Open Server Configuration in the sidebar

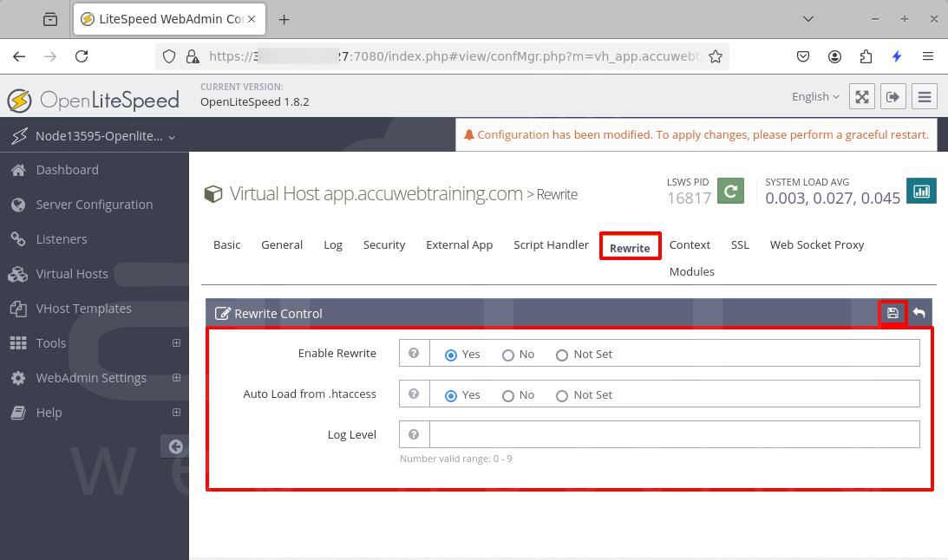click(95, 205)
